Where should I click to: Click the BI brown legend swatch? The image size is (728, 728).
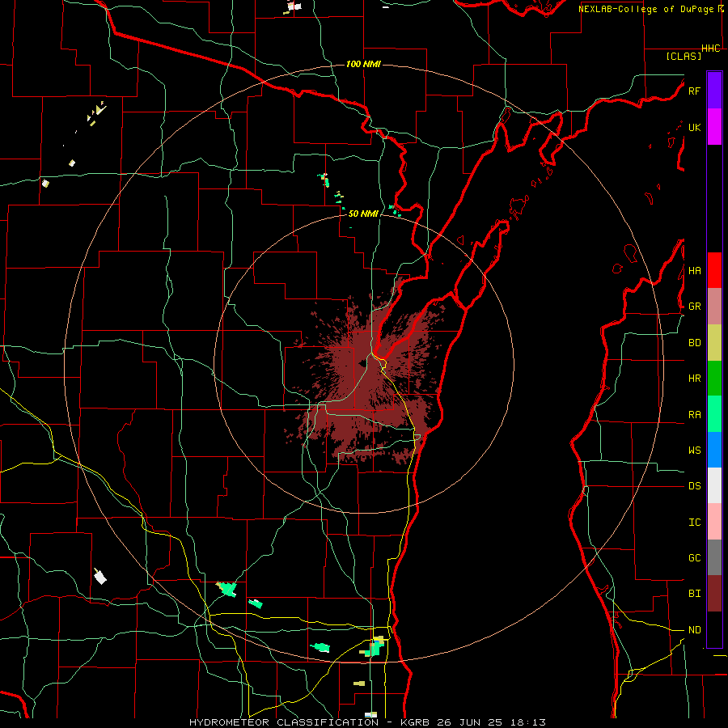pos(714,594)
